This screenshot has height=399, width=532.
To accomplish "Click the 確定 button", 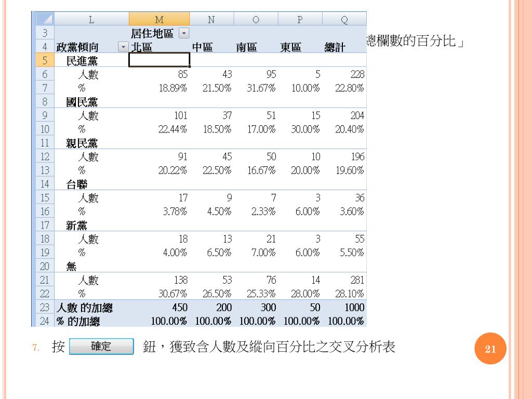I will click(101, 347).
